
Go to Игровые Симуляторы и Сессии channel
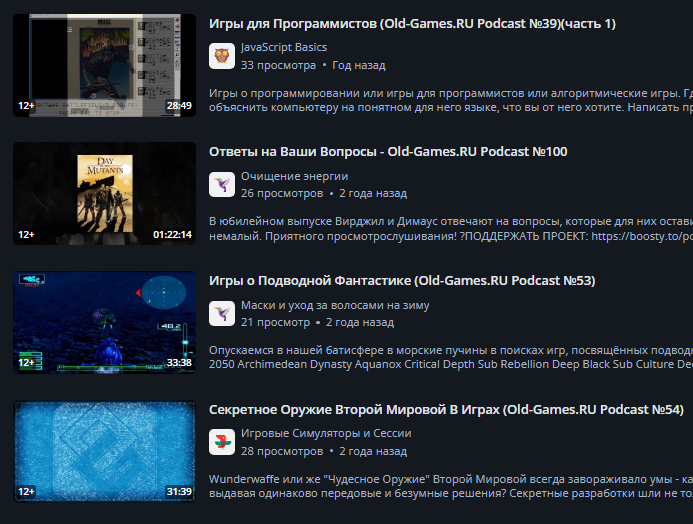(x=326, y=433)
